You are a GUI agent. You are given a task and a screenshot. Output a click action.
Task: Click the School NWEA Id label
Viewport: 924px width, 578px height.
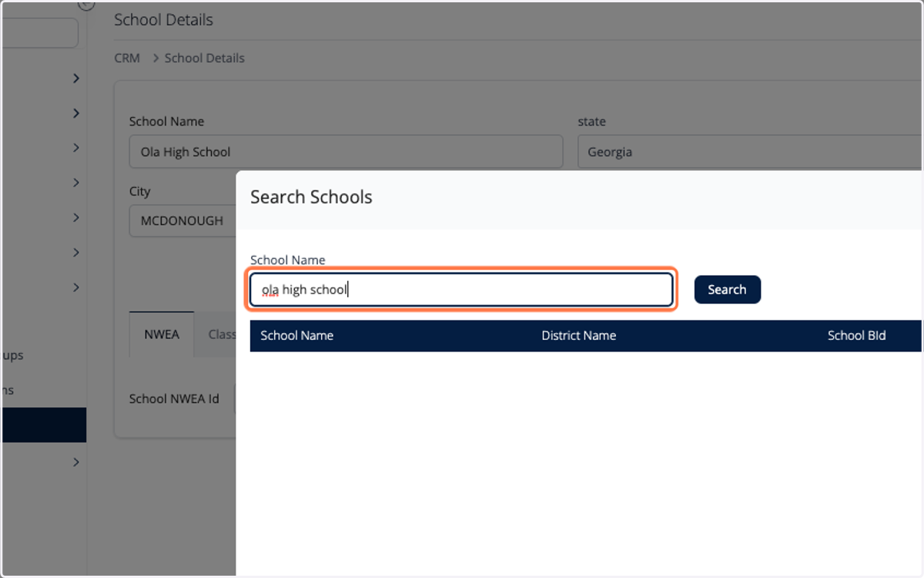tap(174, 398)
